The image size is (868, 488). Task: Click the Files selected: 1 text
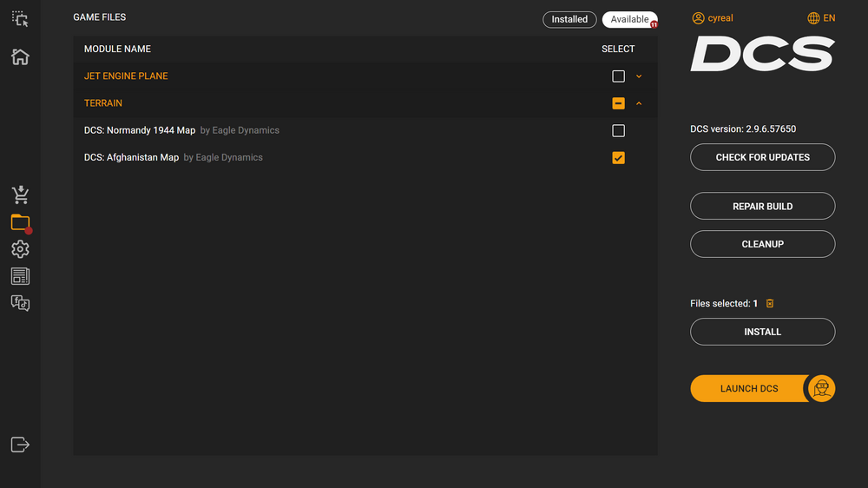[x=724, y=304]
